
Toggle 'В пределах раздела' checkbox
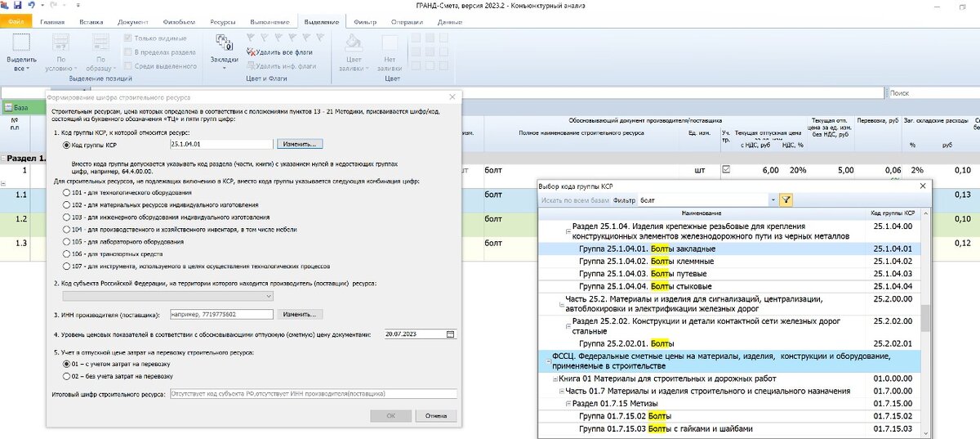128,52
